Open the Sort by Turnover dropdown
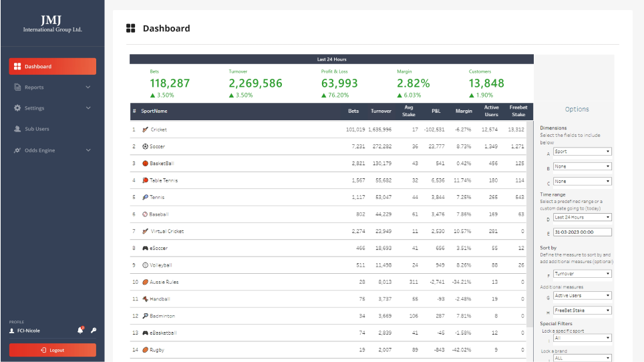 click(x=582, y=273)
